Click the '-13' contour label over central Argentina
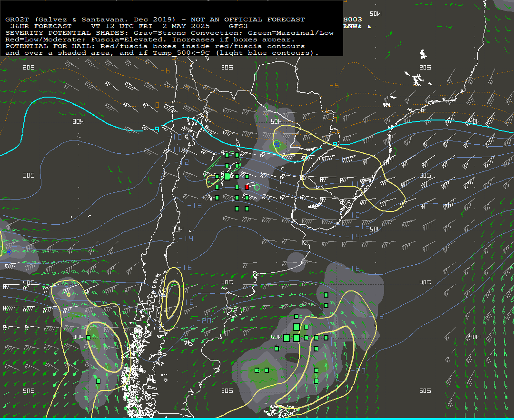 point(195,205)
